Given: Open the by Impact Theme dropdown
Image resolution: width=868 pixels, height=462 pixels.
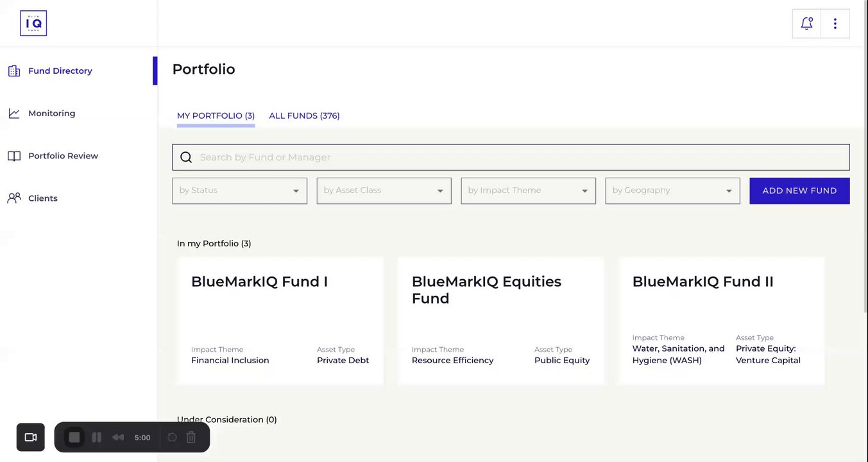Looking at the screenshot, I should click(529, 191).
